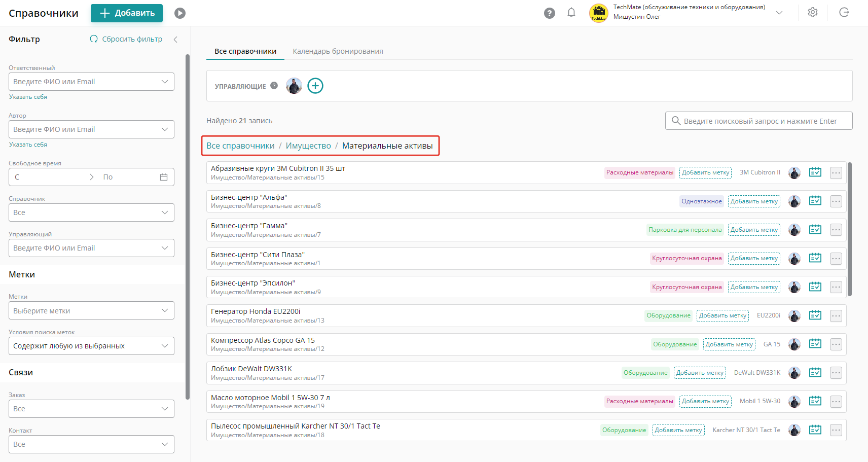Open booking calendar for Бизнес-центр "Сити Плаза"
Viewport: 868px width, 462px height.
click(x=815, y=258)
